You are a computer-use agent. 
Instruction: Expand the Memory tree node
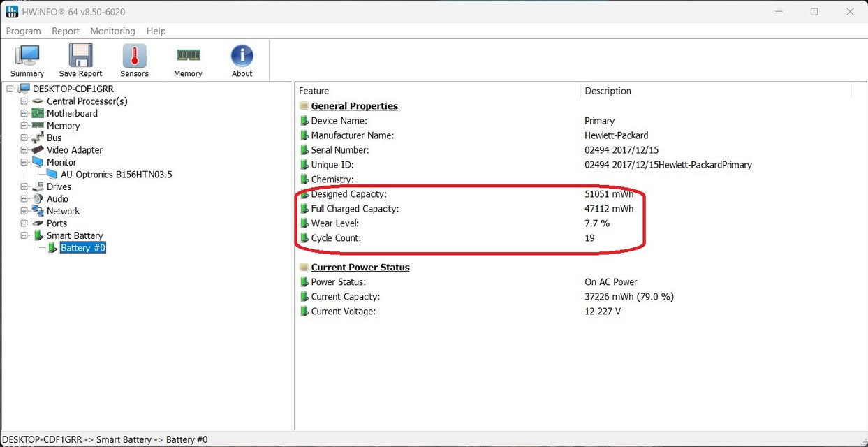[24, 126]
